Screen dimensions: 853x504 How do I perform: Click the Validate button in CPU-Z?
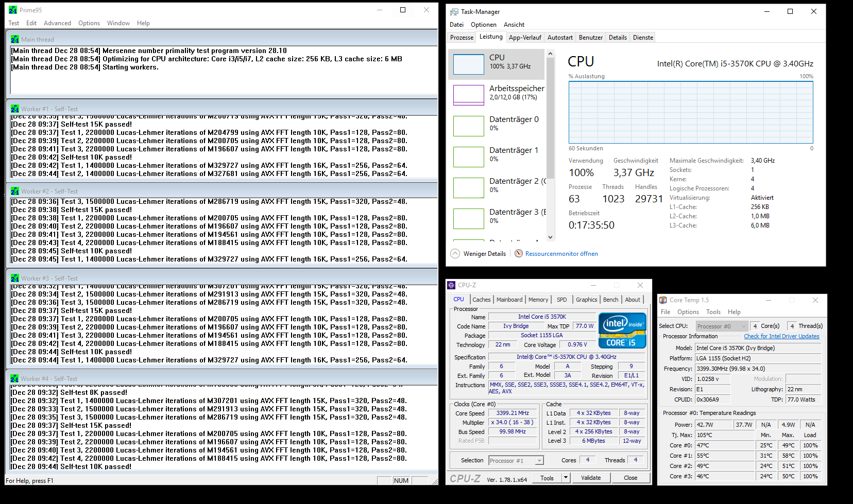pyautogui.click(x=591, y=478)
